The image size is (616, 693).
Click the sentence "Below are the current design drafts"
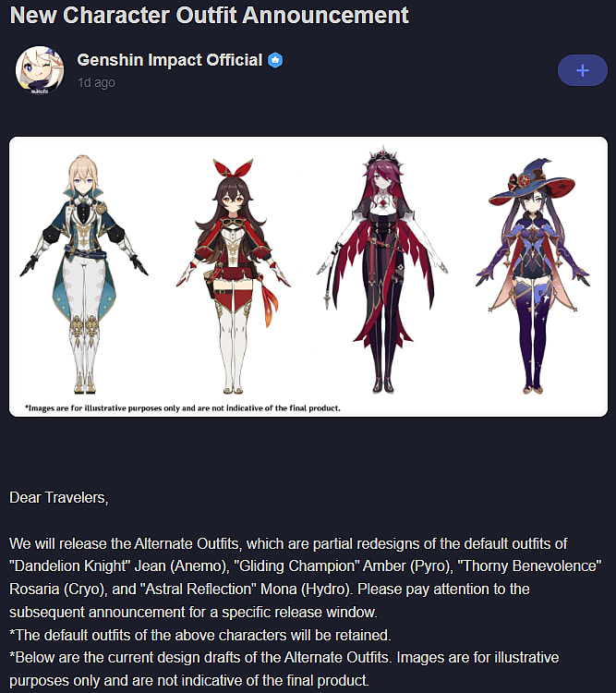pyautogui.click(x=200, y=658)
